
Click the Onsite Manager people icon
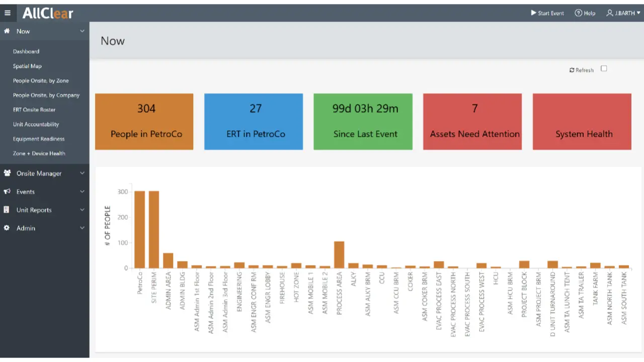pos(7,173)
